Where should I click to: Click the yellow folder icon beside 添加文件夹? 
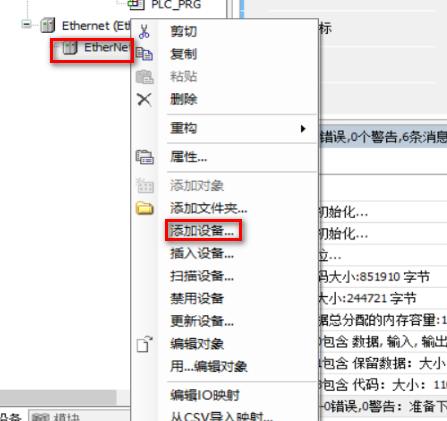[x=145, y=208]
